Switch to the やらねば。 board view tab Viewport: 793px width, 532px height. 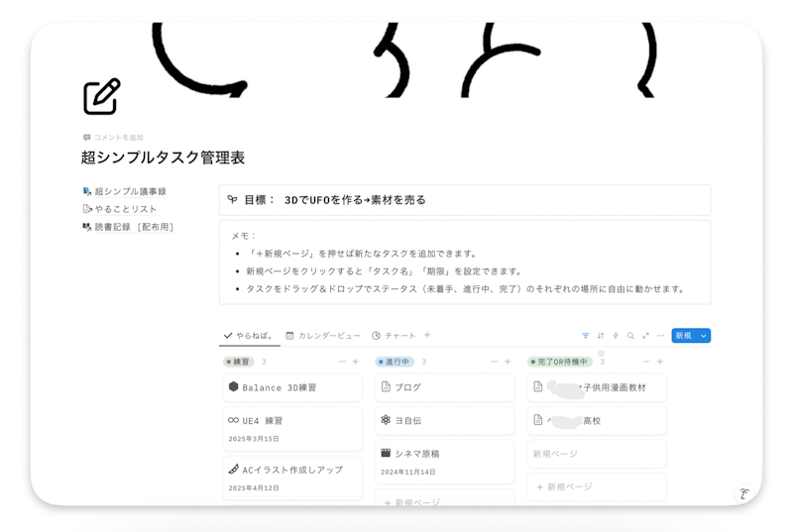click(250, 336)
